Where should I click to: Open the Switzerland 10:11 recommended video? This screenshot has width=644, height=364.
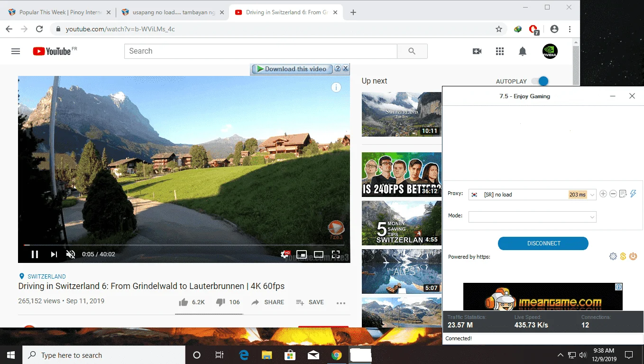coord(401,114)
